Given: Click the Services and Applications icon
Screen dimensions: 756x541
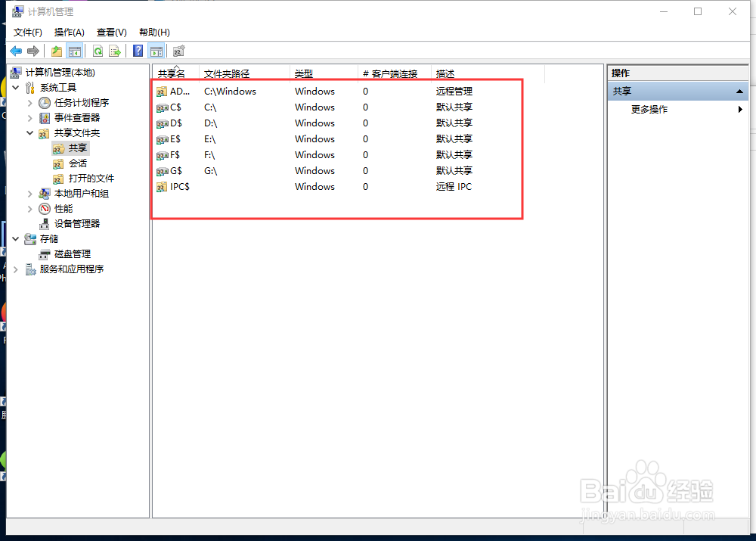Looking at the screenshot, I should (x=30, y=269).
